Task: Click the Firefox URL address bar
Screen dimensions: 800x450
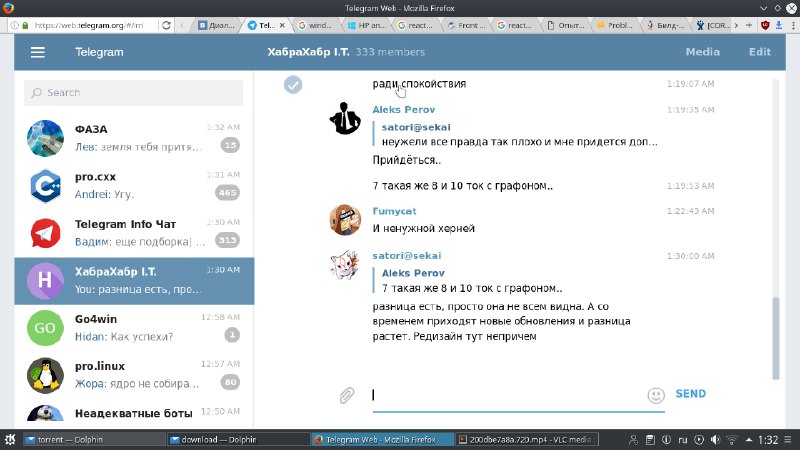Action: coord(89,25)
